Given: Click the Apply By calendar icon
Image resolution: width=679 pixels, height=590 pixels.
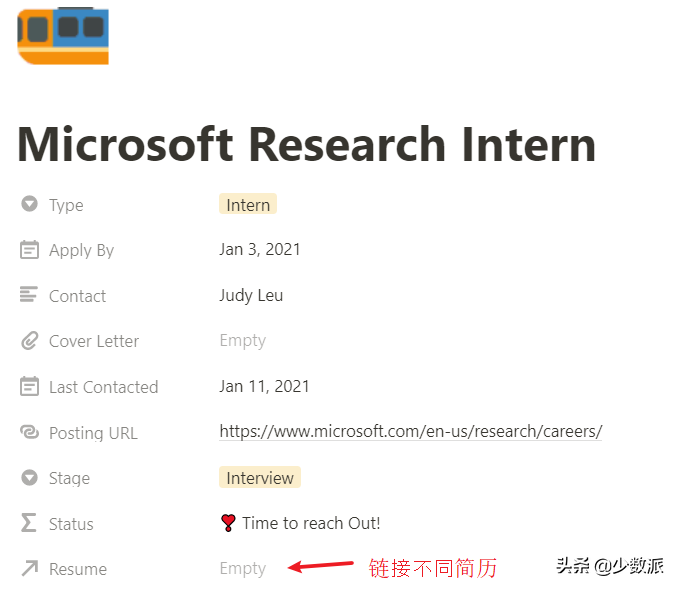Looking at the screenshot, I should coord(29,250).
